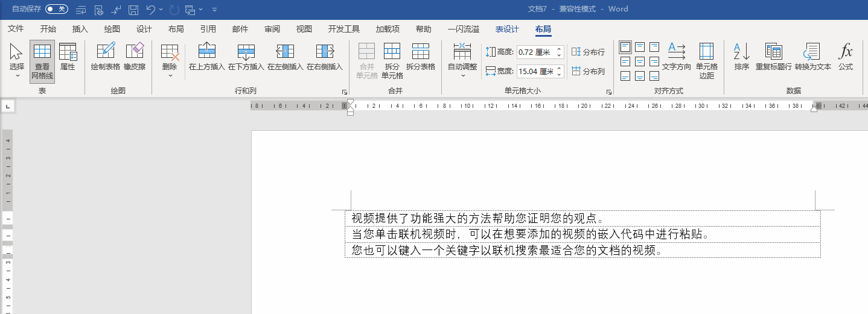The image size is (868, 314).
Task: Click the right indent marker on ruler
Action: coord(814,109)
